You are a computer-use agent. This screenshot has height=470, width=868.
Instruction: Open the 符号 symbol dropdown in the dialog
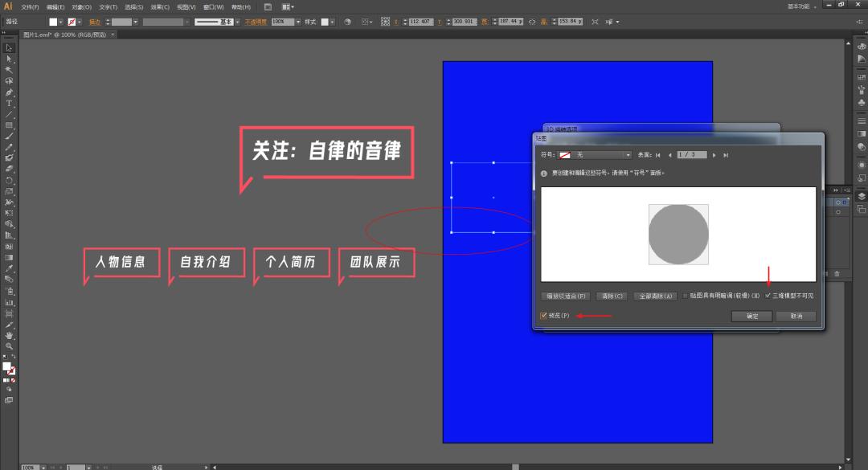tap(628, 154)
